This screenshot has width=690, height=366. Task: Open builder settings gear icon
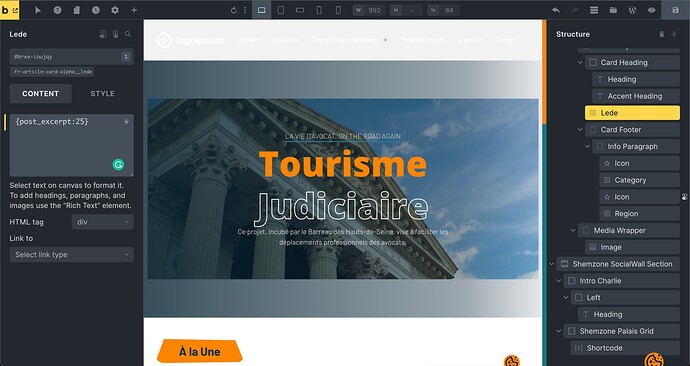click(115, 10)
